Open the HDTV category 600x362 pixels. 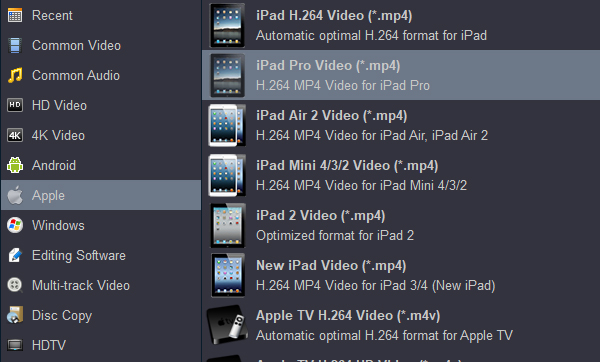101,345
